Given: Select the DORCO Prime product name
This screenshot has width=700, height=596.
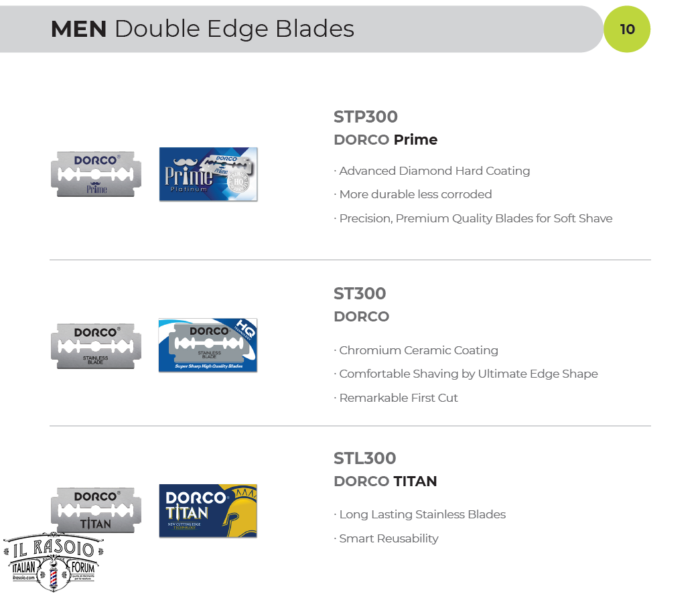Looking at the screenshot, I should coord(385,139).
